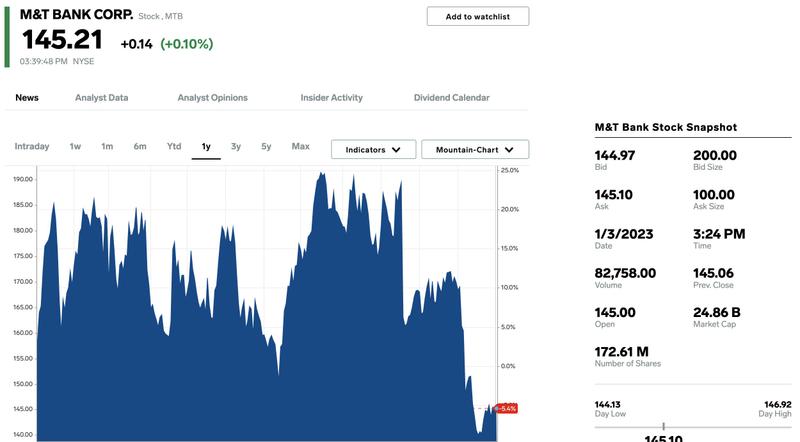View the Insider Activity tab
Image resolution: width=800 pixels, height=442 pixels.
(331, 97)
